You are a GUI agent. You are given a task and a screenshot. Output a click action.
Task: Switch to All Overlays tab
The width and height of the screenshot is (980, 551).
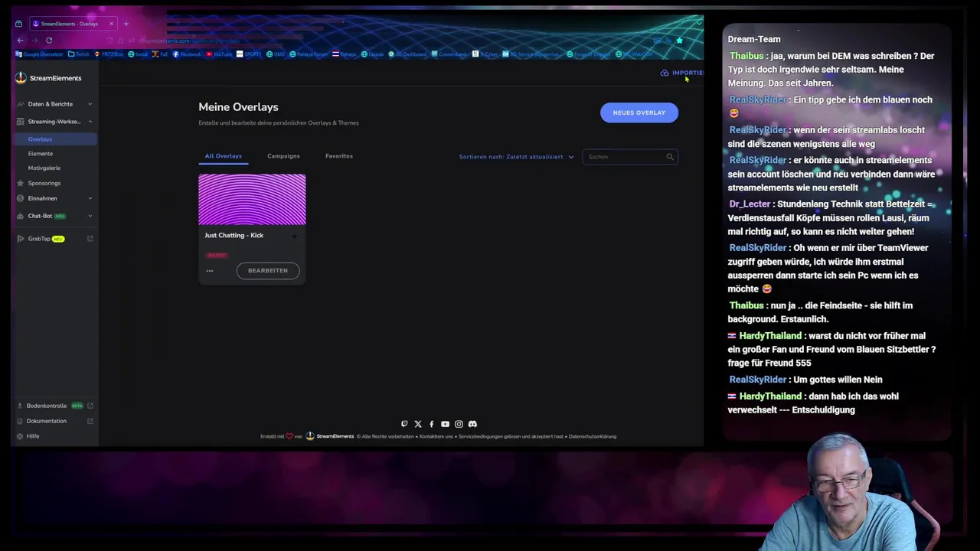[223, 156]
